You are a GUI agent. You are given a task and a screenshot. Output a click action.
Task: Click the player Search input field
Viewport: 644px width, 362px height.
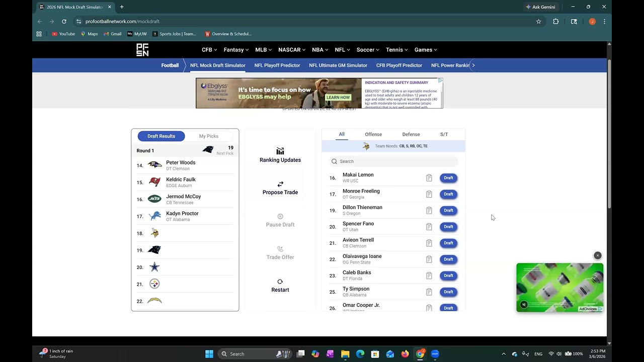pyautogui.click(x=393, y=161)
